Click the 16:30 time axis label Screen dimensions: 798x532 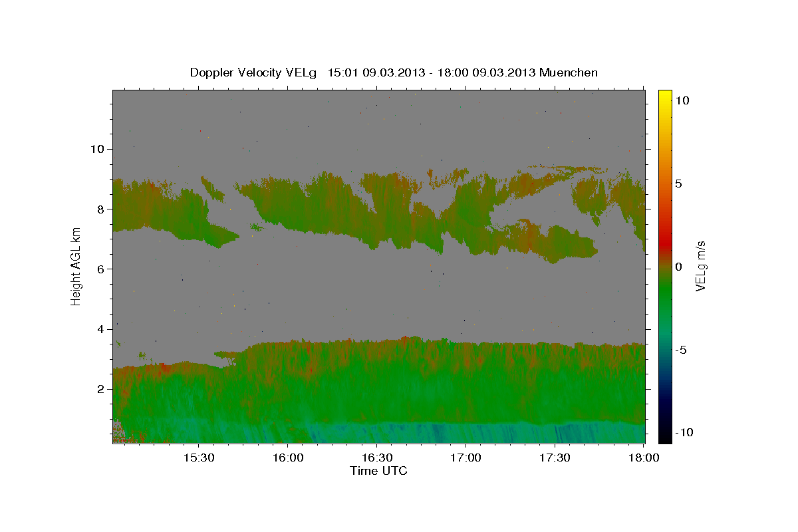click(x=377, y=458)
